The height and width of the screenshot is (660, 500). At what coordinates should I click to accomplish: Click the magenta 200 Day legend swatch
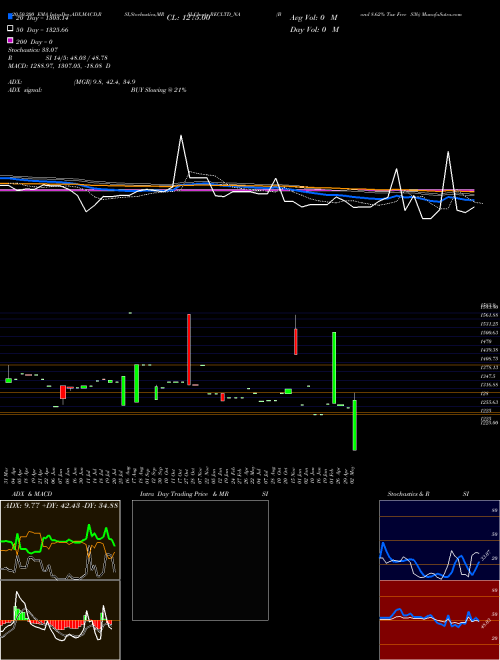[11, 40]
